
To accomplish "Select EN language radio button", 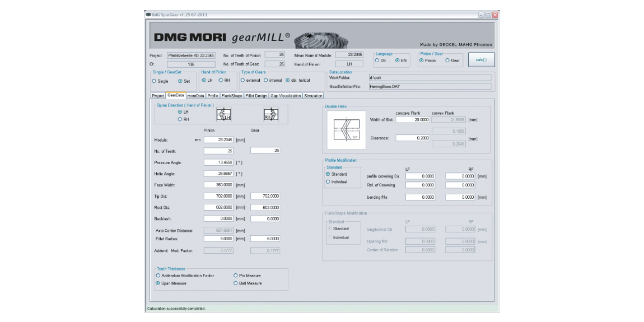I will pos(397,60).
